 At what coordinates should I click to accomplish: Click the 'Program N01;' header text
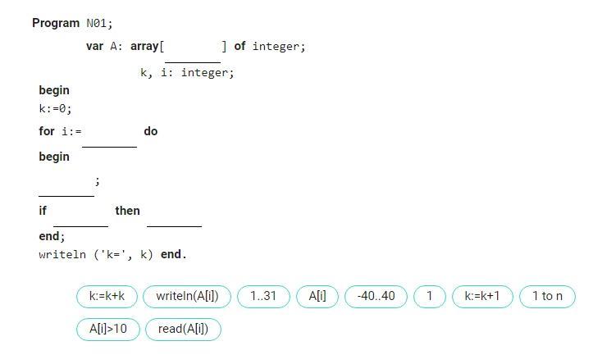pos(72,23)
